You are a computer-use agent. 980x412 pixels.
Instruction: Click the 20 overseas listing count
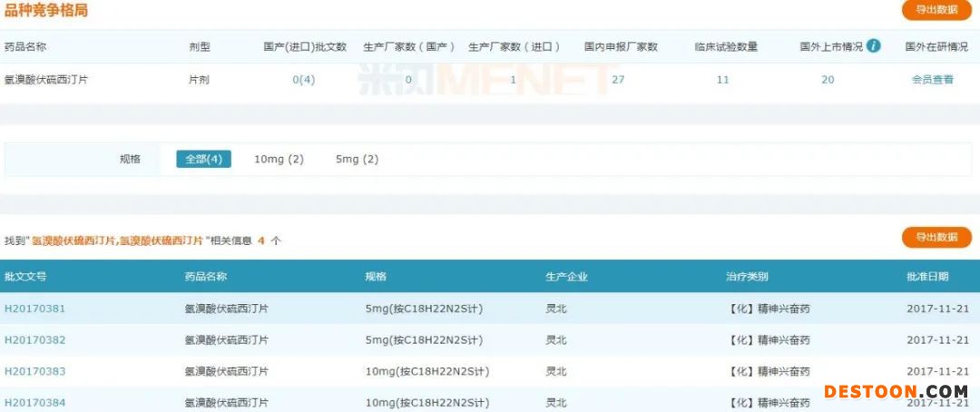(x=828, y=80)
